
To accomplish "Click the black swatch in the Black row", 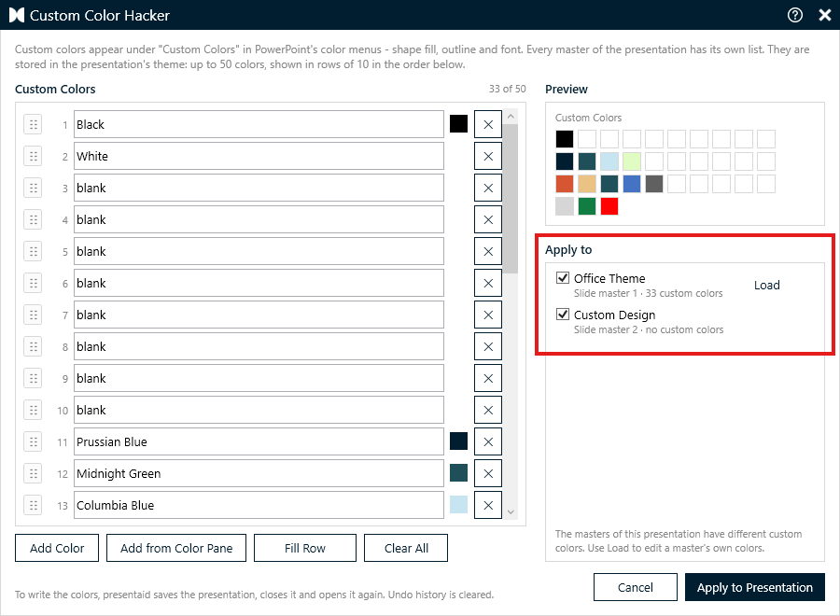I will (x=458, y=124).
